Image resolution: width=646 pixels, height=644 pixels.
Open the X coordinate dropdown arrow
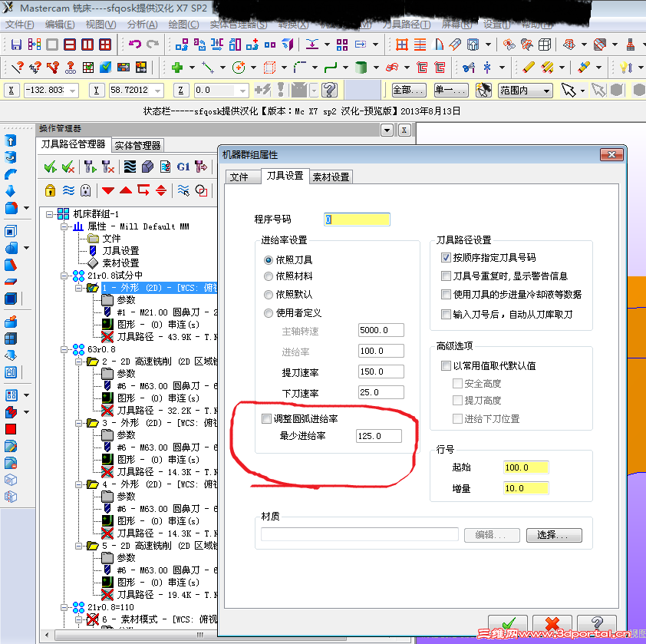[x=73, y=91]
